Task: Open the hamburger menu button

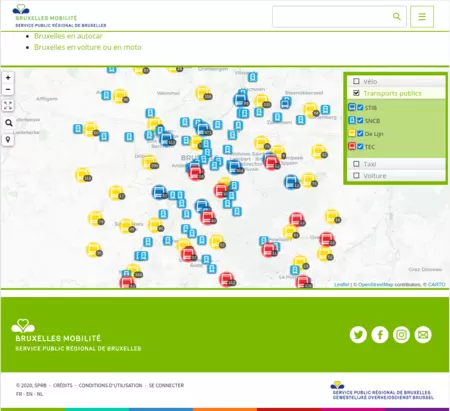Action: click(422, 17)
